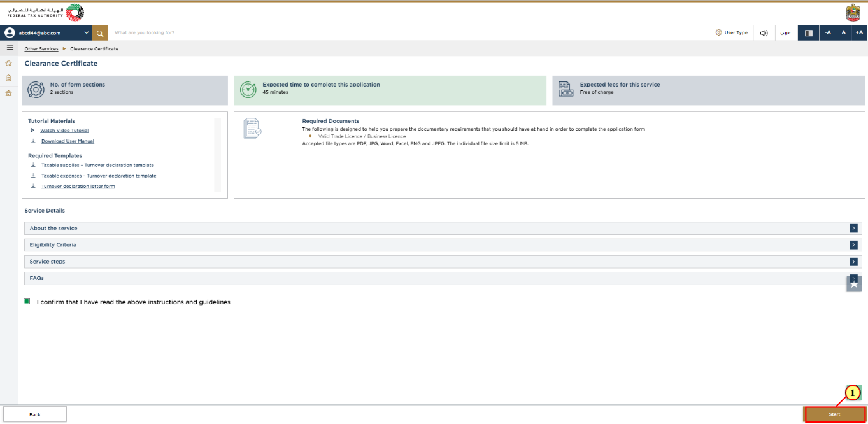Click the Federal Tax Authority logo
This screenshot has width=868, height=424.
(45, 12)
